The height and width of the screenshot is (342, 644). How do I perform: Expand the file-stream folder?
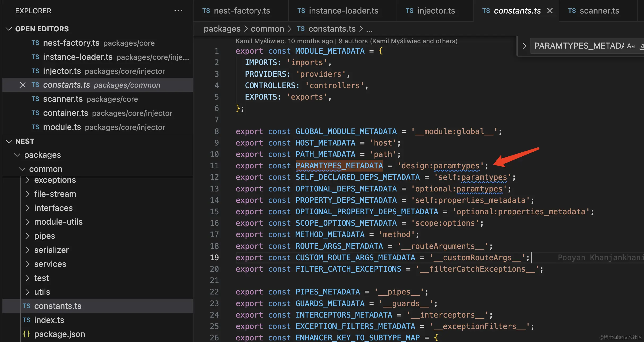27,194
